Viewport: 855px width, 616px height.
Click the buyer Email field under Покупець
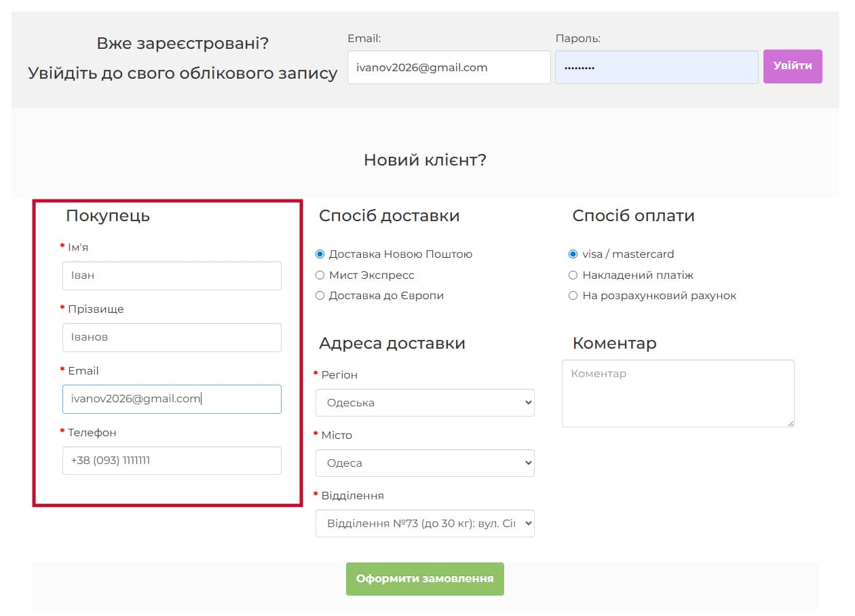click(172, 399)
